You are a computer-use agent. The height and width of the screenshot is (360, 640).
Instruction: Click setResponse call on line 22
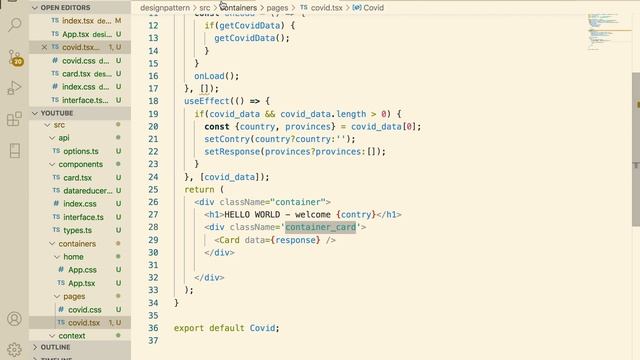pyautogui.click(x=295, y=152)
